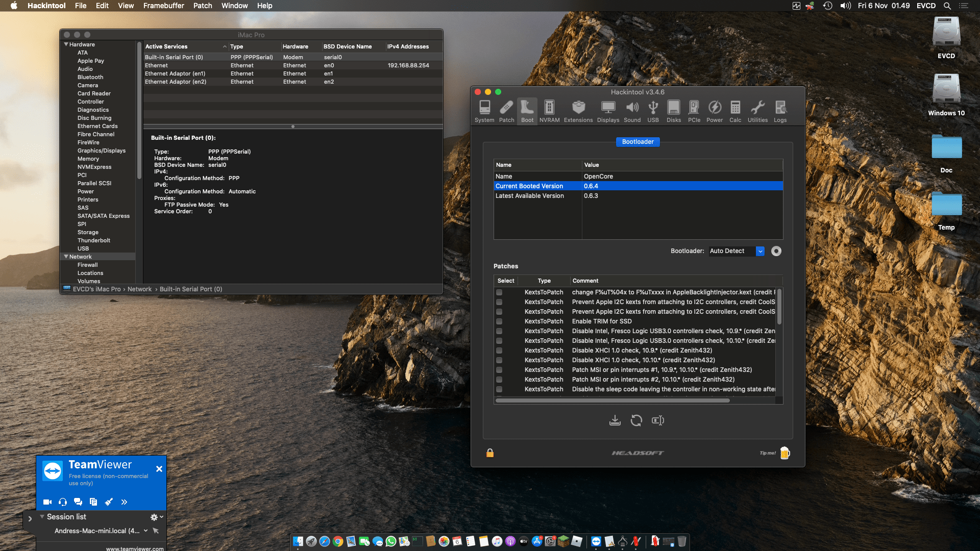Open the PCIe section in Hackintool

[694, 111]
